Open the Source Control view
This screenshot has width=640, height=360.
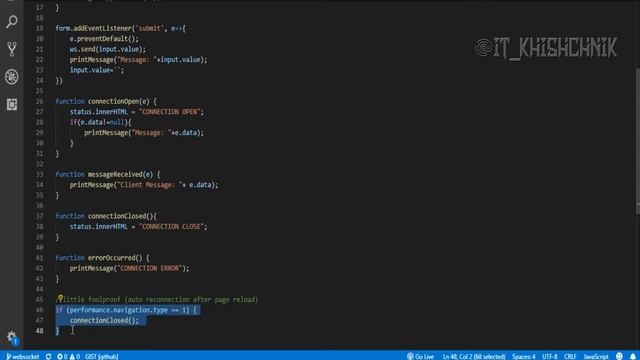11,49
